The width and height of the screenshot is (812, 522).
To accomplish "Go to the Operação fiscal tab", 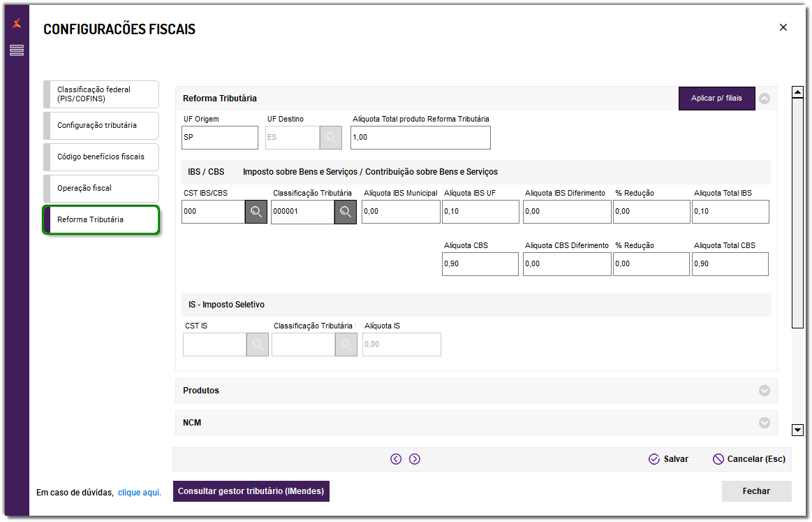I will tap(101, 189).
